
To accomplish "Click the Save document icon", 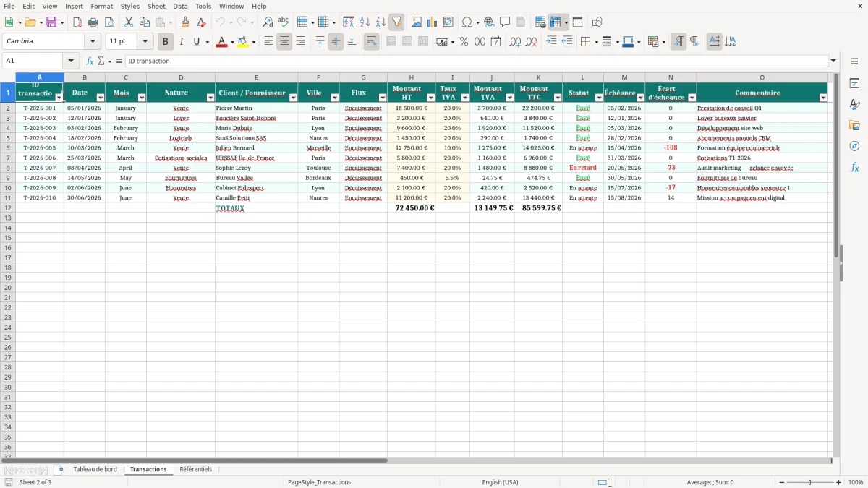I will (x=51, y=22).
